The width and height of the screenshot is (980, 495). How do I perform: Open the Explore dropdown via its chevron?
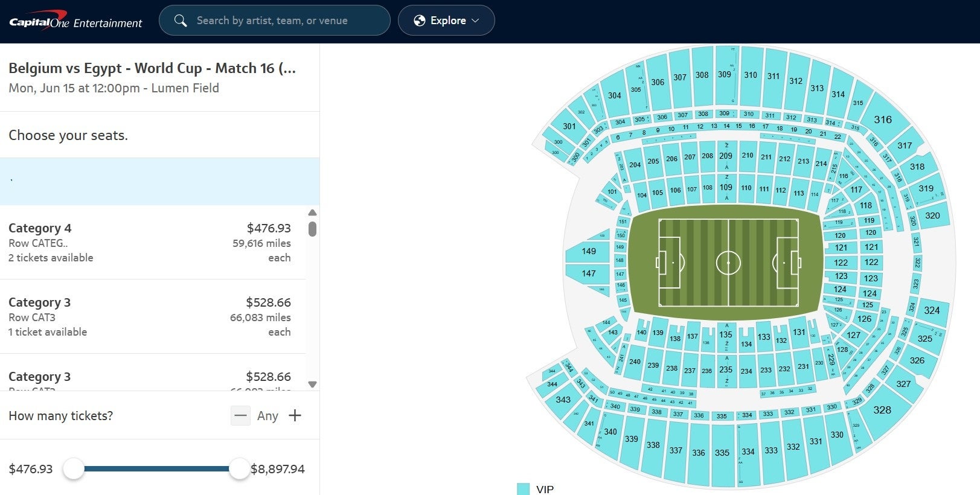tap(475, 20)
